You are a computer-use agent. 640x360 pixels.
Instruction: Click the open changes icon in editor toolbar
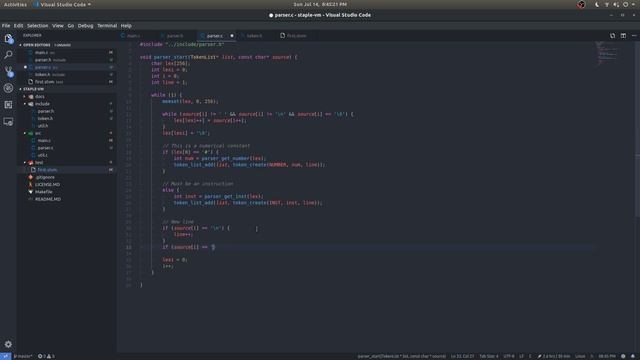point(612,36)
